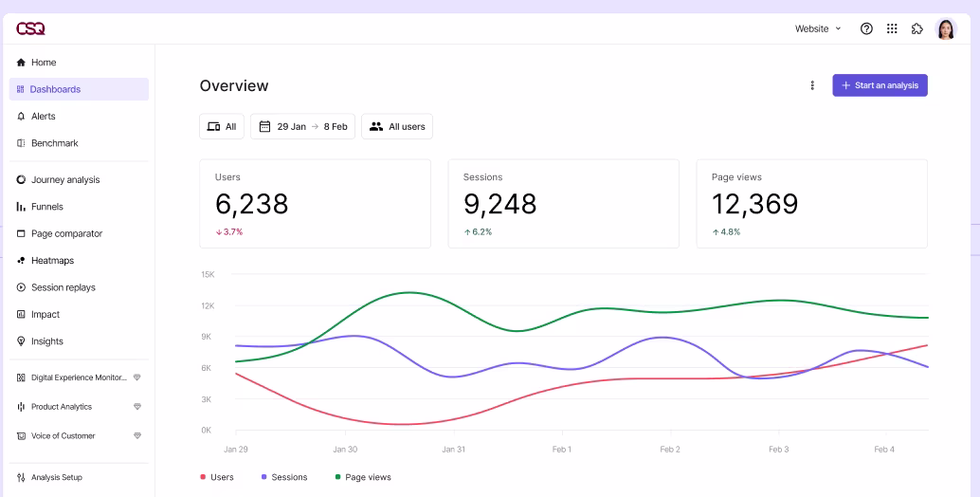Toggle the Sessions legend series
Viewport: 980px width, 497px height.
pos(284,478)
